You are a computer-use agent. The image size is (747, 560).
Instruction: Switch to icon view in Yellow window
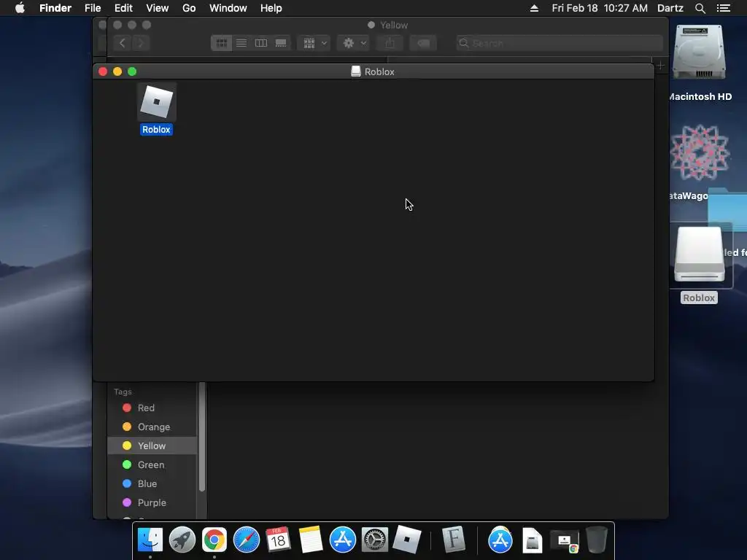click(x=222, y=43)
